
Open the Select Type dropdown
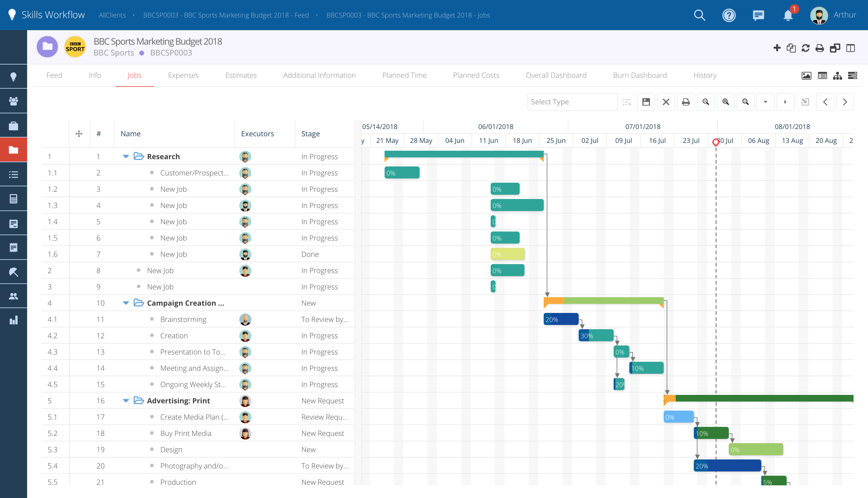pyautogui.click(x=572, y=102)
